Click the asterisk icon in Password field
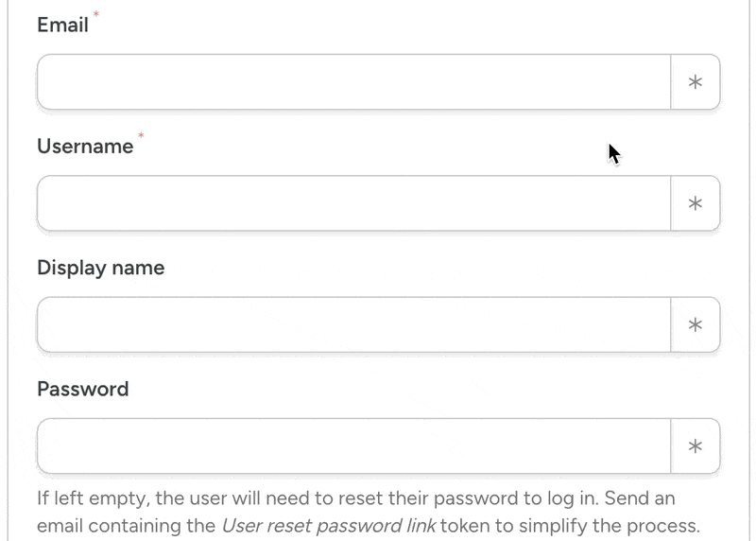The height and width of the screenshot is (541, 756). tap(696, 446)
